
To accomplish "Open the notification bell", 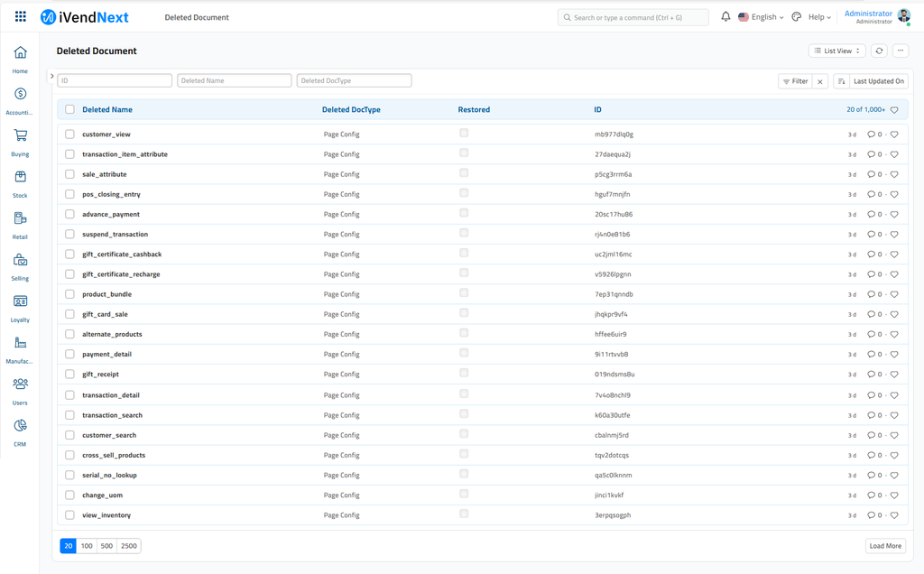I will coord(725,16).
